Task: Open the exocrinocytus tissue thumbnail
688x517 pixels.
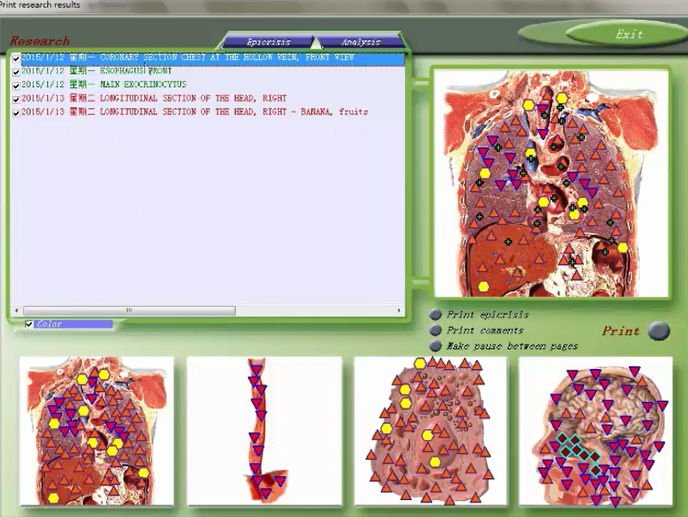Action: (430, 431)
